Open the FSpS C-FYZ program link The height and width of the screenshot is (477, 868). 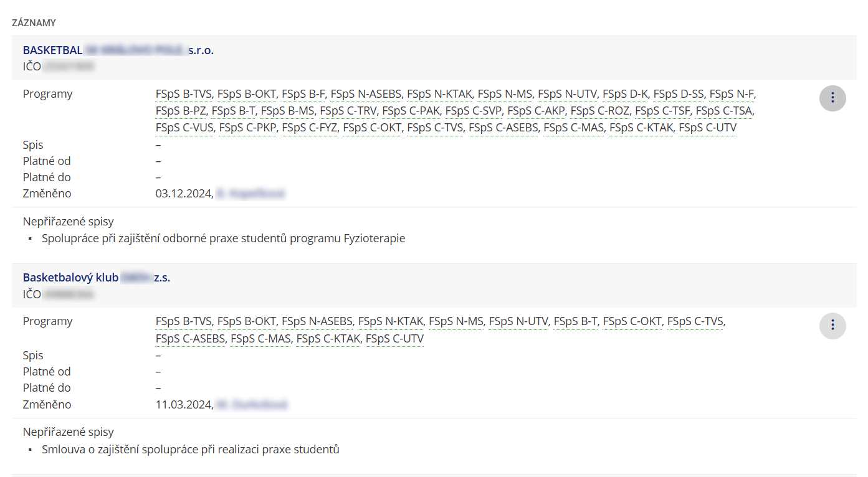[x=309, y=128]
